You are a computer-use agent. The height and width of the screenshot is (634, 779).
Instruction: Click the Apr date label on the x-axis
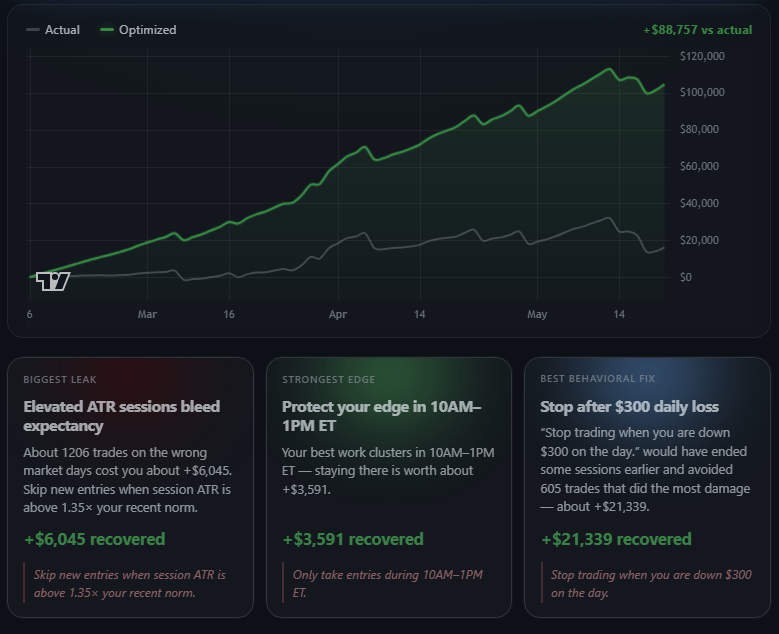pos(338,314)
